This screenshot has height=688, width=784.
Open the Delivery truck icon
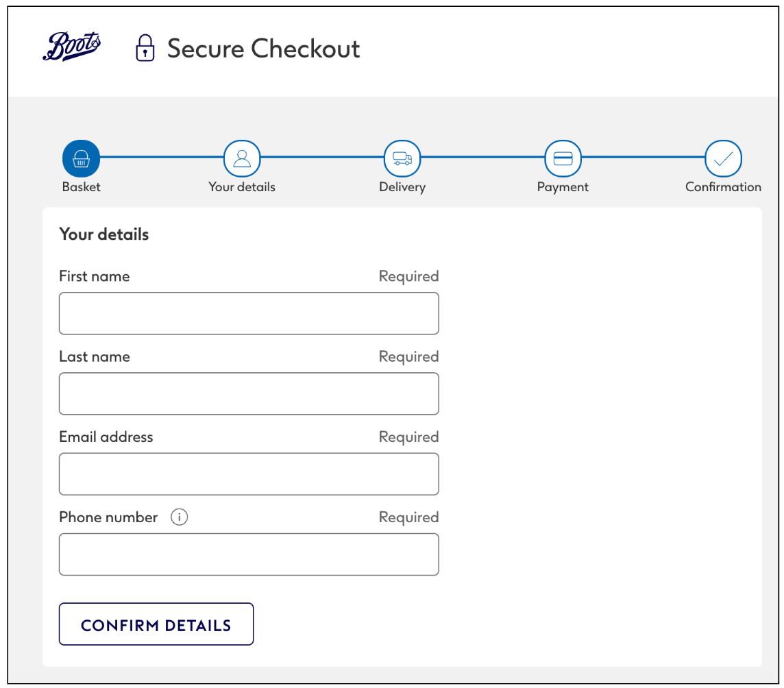(402, 157)
